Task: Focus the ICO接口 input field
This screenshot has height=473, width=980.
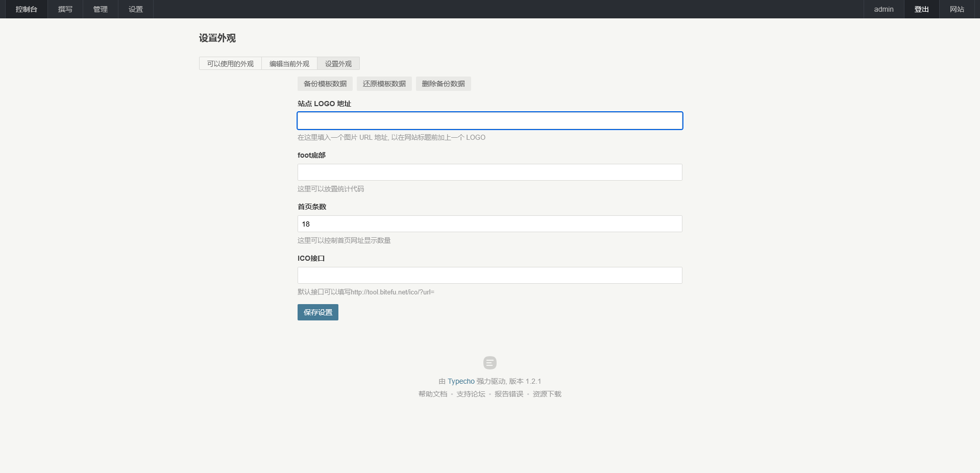Action: click(x=489, y=276)
